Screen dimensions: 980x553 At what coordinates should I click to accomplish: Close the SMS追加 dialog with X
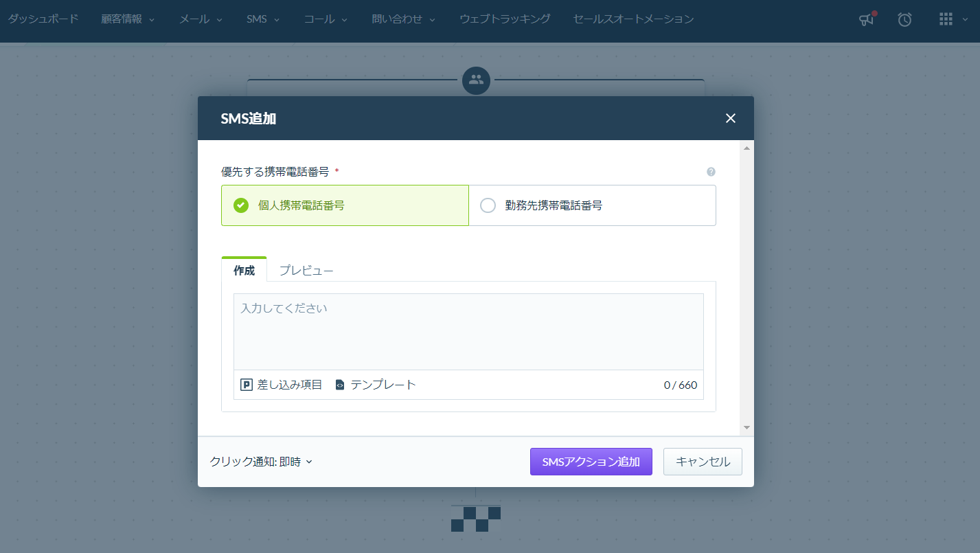tap(730, 118)
